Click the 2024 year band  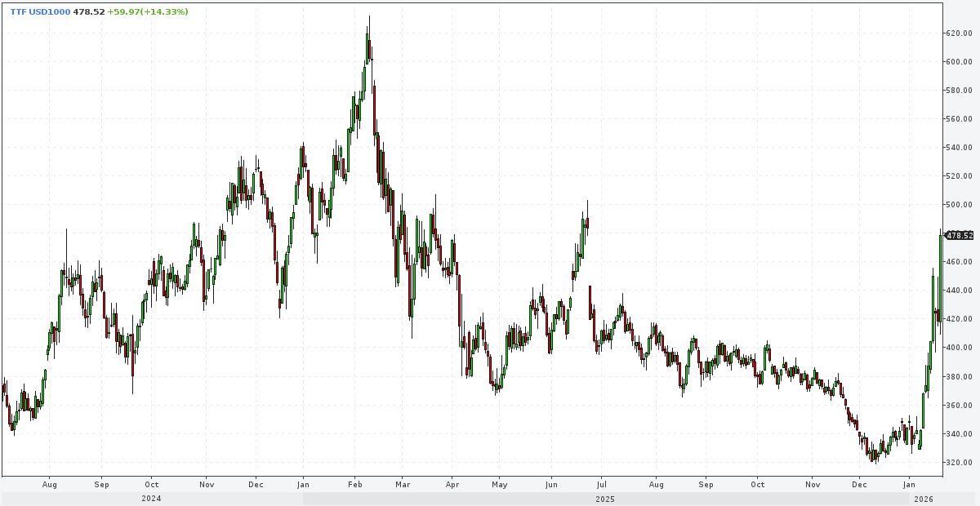click(151, 498)
